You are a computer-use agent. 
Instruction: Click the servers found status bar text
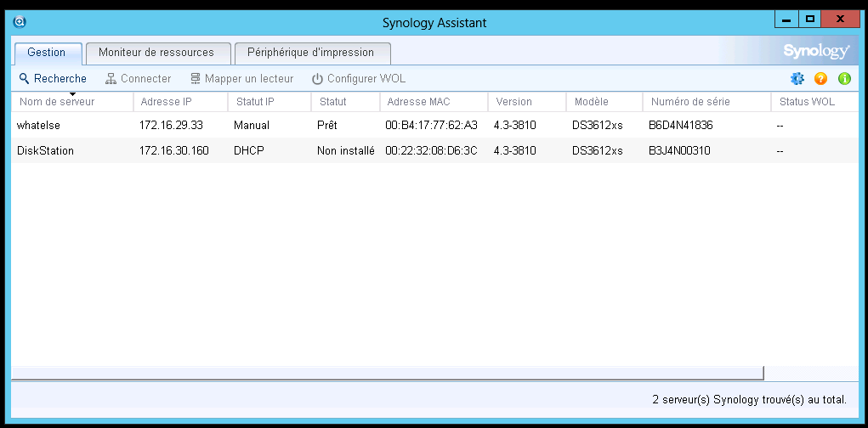750,399
